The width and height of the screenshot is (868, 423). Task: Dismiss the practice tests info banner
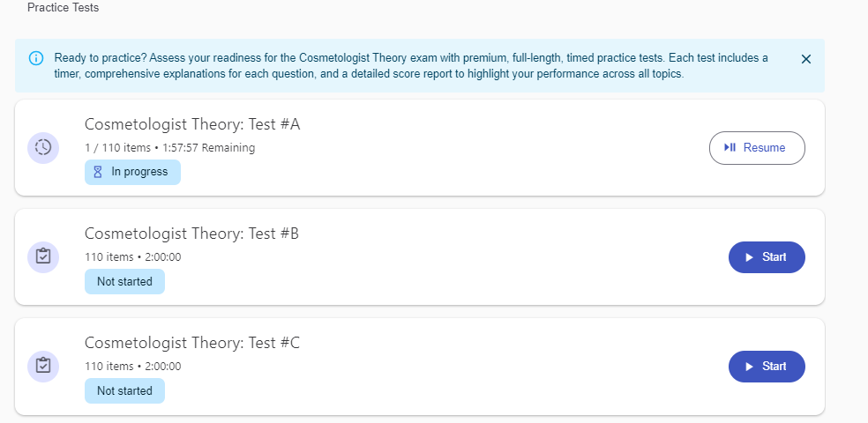pos(805,59)
